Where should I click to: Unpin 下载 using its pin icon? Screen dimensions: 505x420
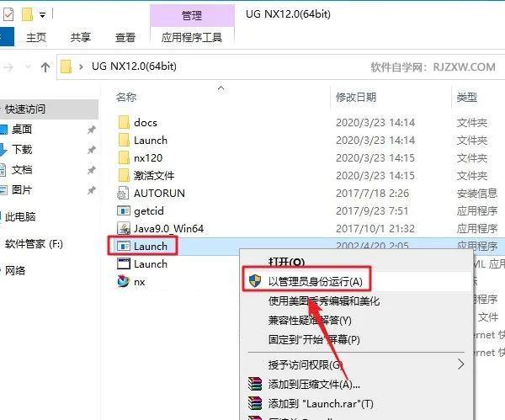point(92,150)
